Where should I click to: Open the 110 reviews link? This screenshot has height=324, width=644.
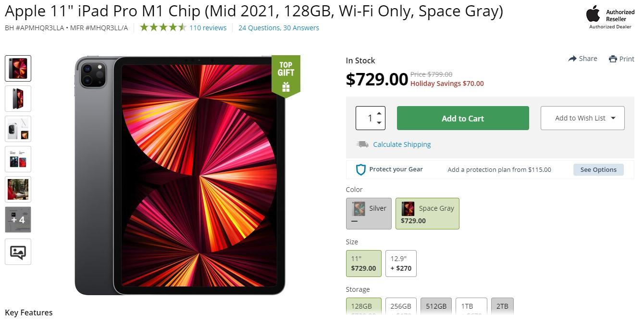pos(208,28)
